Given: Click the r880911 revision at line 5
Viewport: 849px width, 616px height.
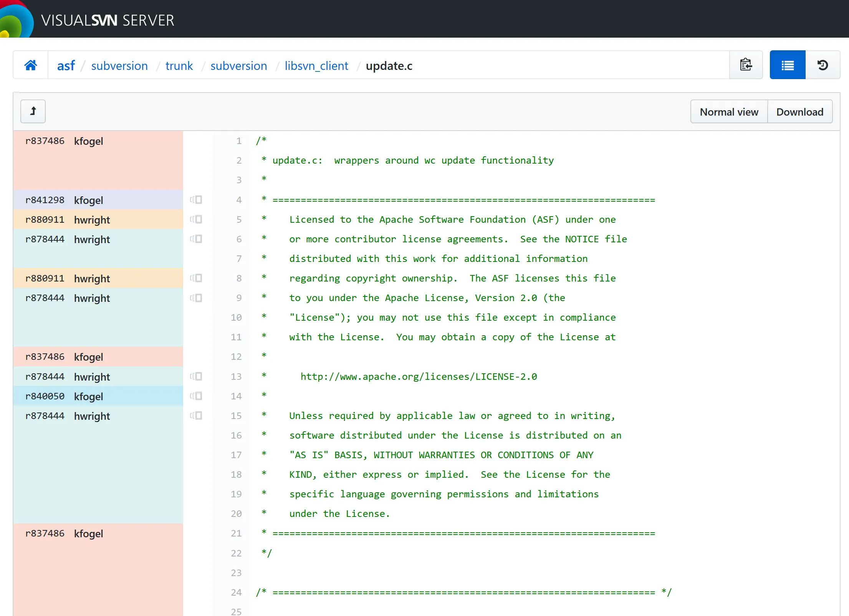Looking at the screenshot, I should 45,220.
